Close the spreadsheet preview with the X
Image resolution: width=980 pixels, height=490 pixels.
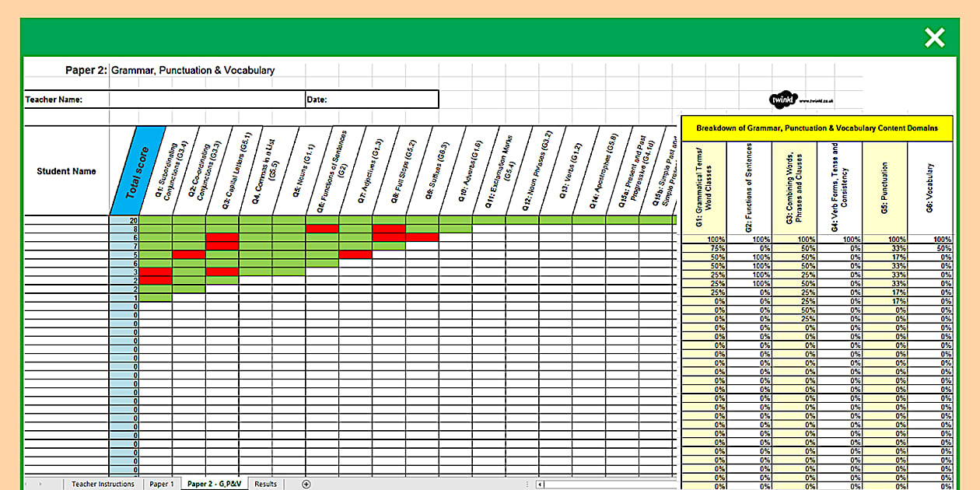pyautogui.click(x=934, y=37)
